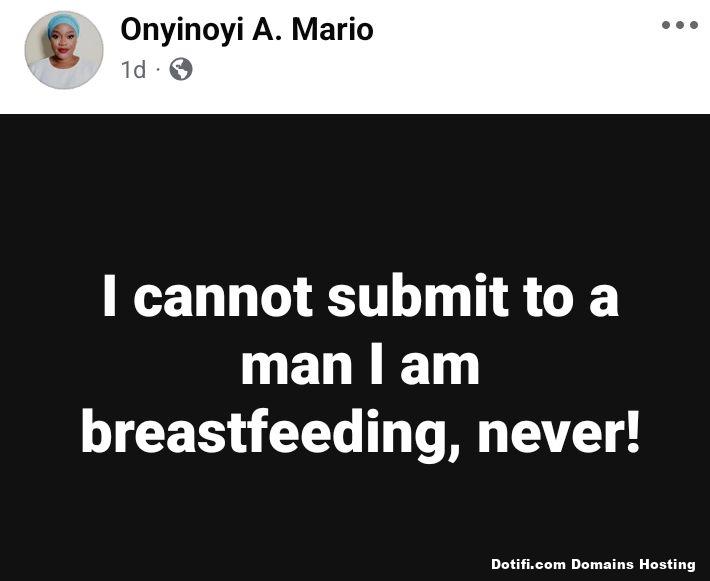
Task: Click the "Dotifi.com Domains Hosting" watermark
Action: click(593, 565)
